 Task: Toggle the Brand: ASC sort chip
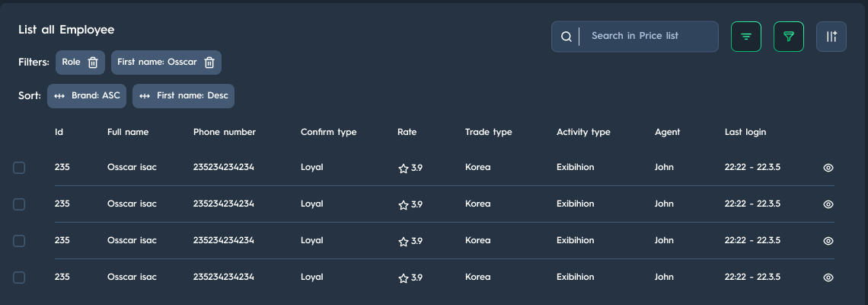[x=86, y=96]
